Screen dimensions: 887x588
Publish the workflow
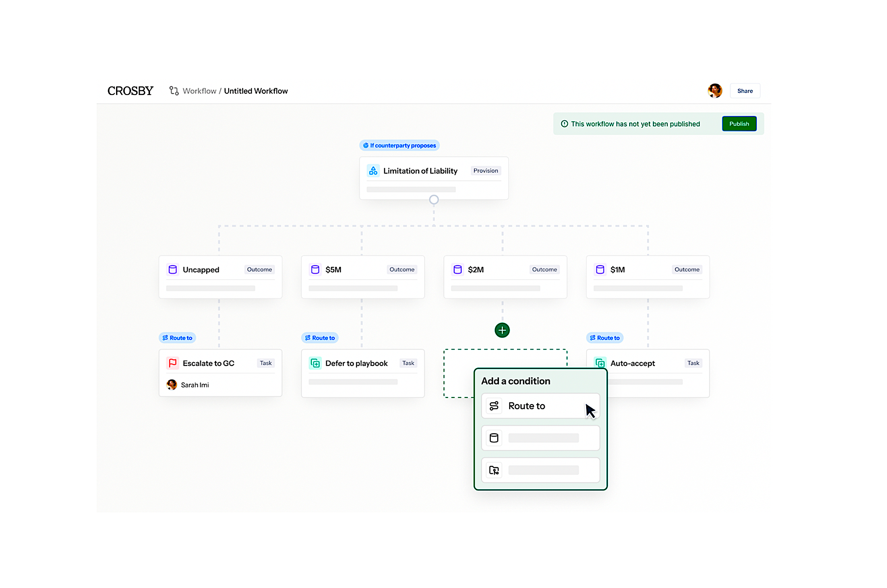[x=739, y=124]
